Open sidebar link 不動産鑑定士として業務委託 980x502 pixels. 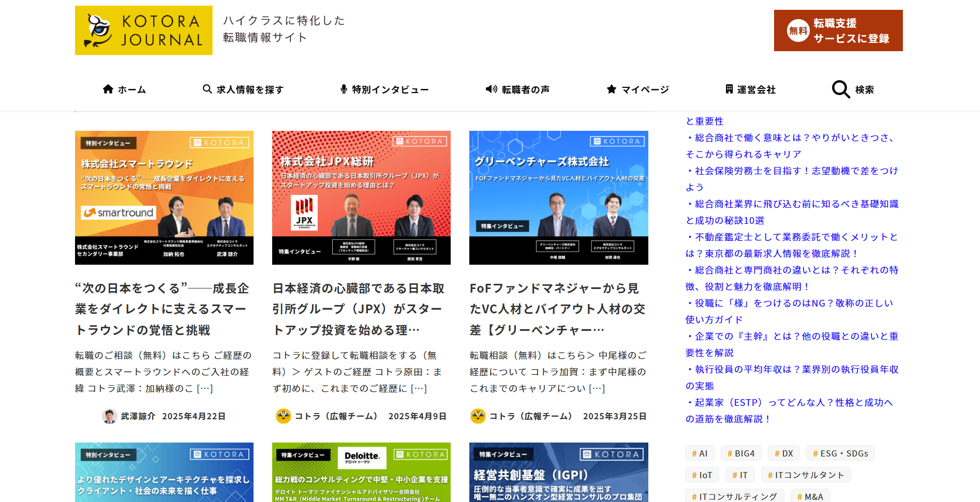click(792, 245)
